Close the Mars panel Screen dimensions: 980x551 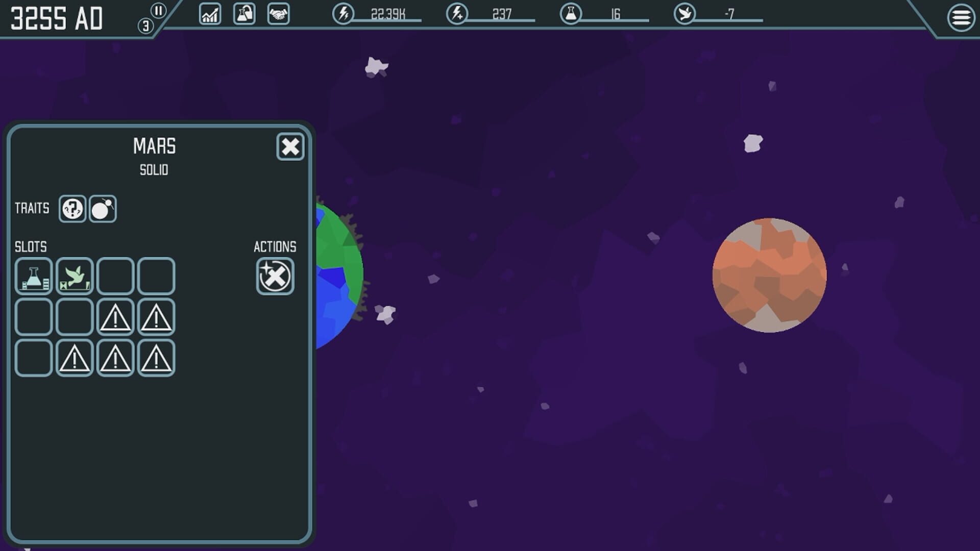point(290,147)
